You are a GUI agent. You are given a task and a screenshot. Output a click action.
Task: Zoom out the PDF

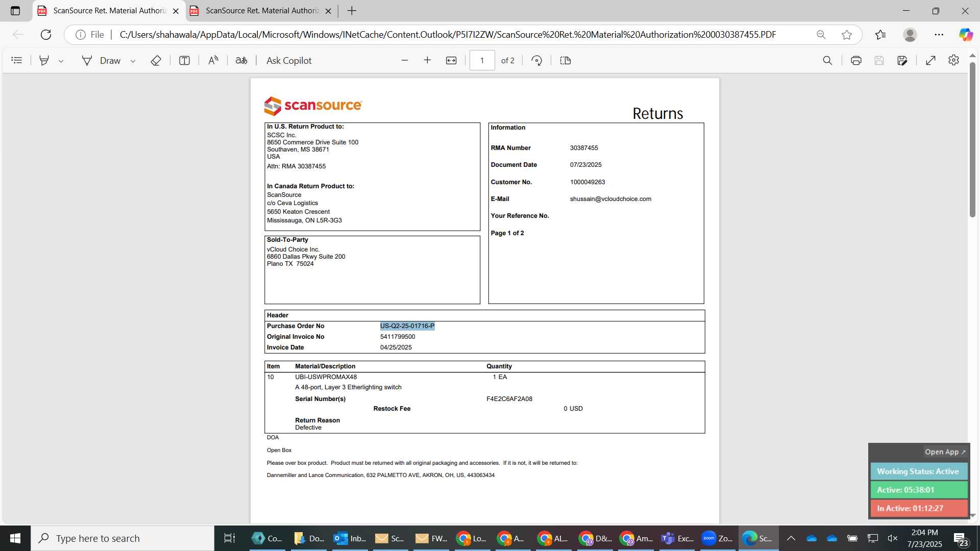click(x=405, y=60)
